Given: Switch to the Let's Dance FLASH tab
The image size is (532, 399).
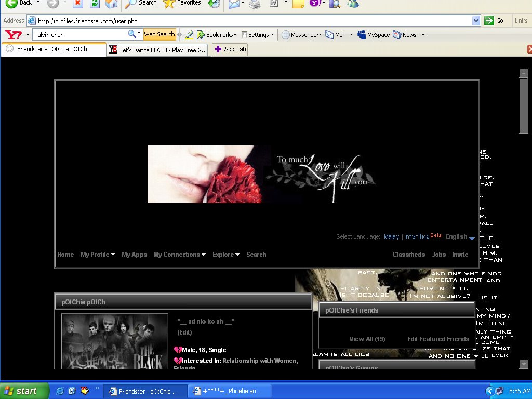Looking at the screenshot, I should pyautogui.click(x=158, y=50).
